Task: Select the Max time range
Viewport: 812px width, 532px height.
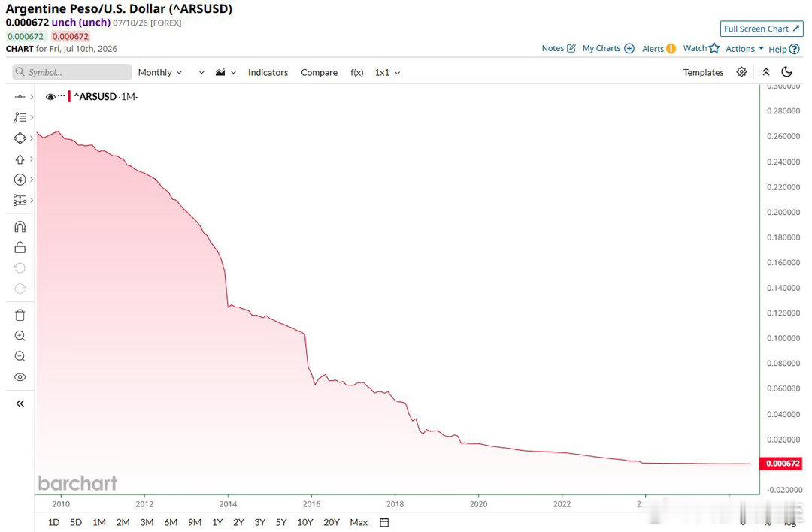Action: pos(359,523)
